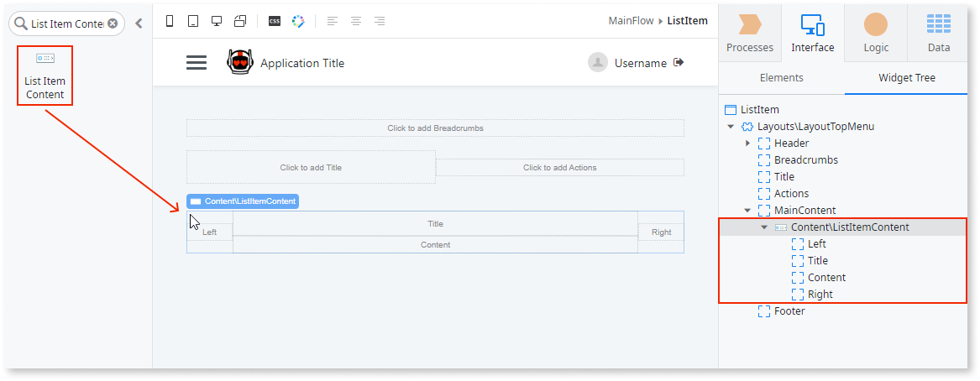Screen dimensions: 980x381
Task: Click the logout icon next to Username
Action: pos(679,62)
